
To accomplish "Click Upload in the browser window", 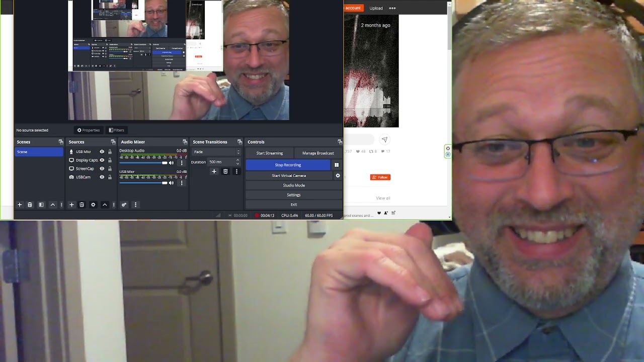I will pyautogui.click(x=376, y=8).
